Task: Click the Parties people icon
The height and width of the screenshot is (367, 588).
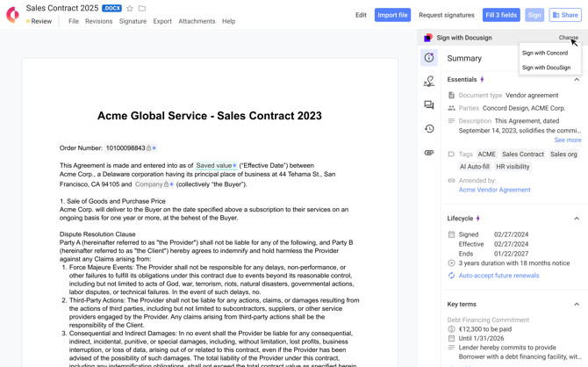Action: pos(451,108)
